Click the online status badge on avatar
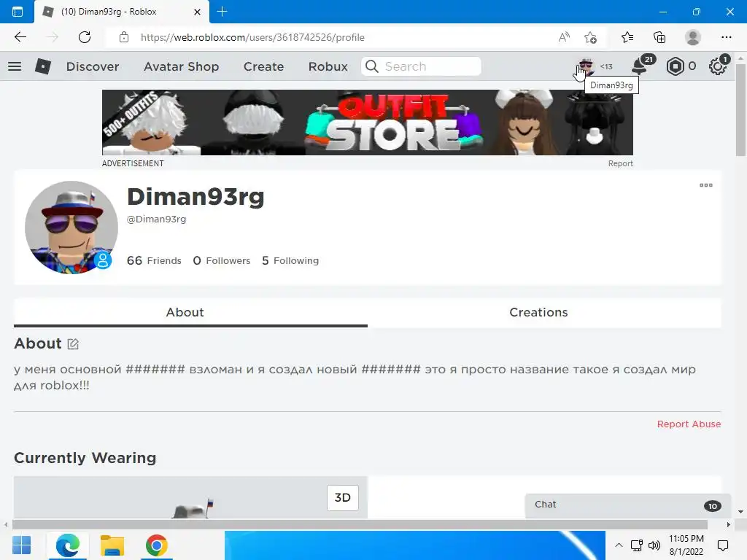Image resolution: width=747 pixels, height=560 pixels. pos(102,260)
